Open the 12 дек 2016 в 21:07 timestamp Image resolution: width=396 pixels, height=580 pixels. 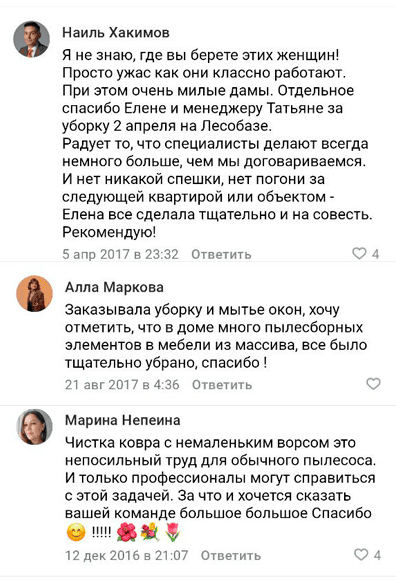point(127,555)
